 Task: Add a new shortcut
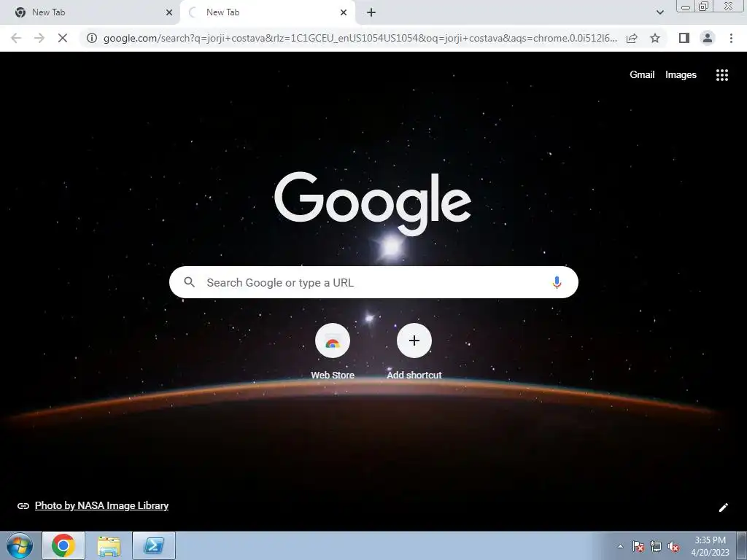point(414,351)
